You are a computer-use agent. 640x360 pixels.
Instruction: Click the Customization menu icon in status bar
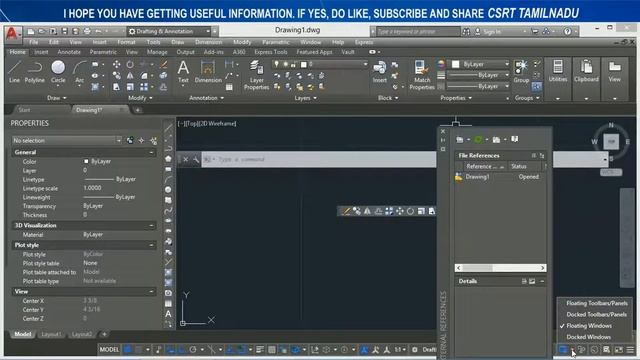point(630,350)
